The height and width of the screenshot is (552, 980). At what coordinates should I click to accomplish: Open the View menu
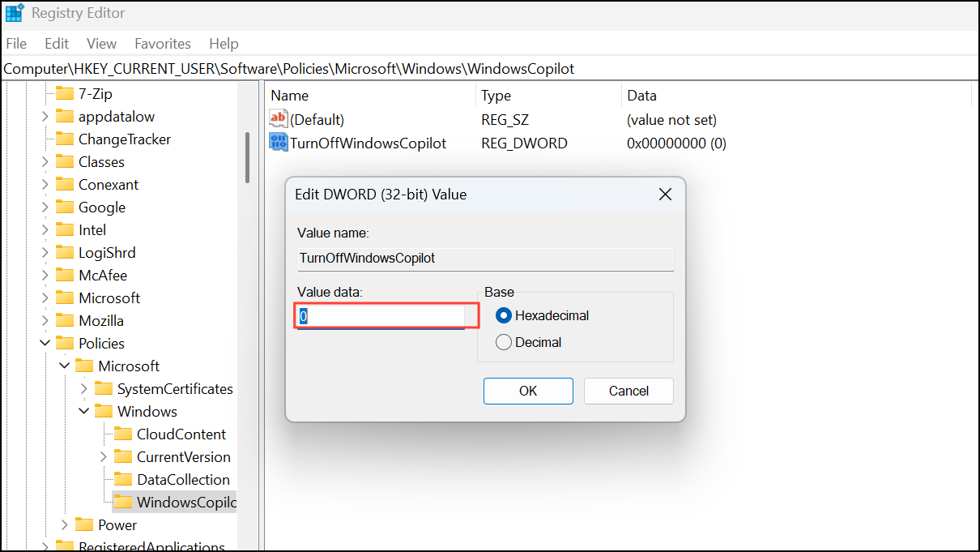point(101,44)
